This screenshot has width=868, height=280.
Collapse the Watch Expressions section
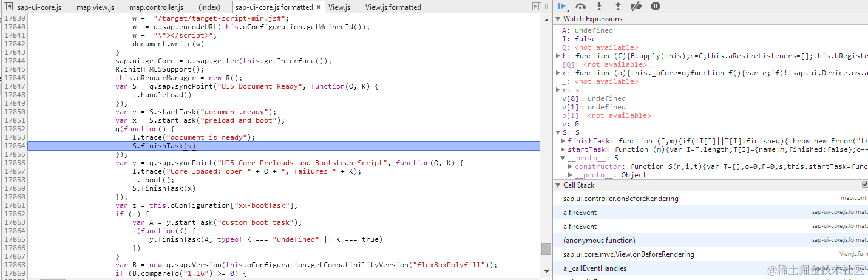tap(558, 19)
